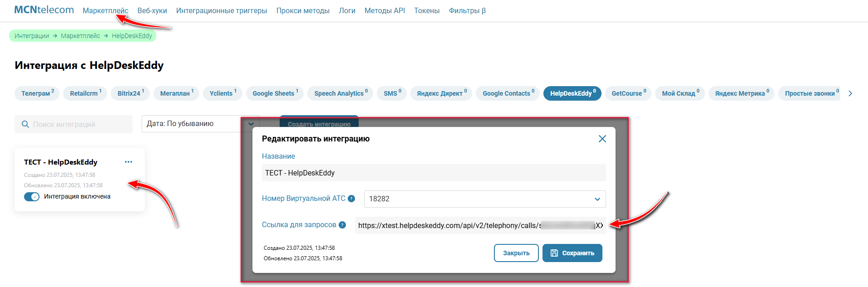Switch to the Яндекс Директ tab
The width and height of the screenshot is (868, 287).
(x=441, y=93)
